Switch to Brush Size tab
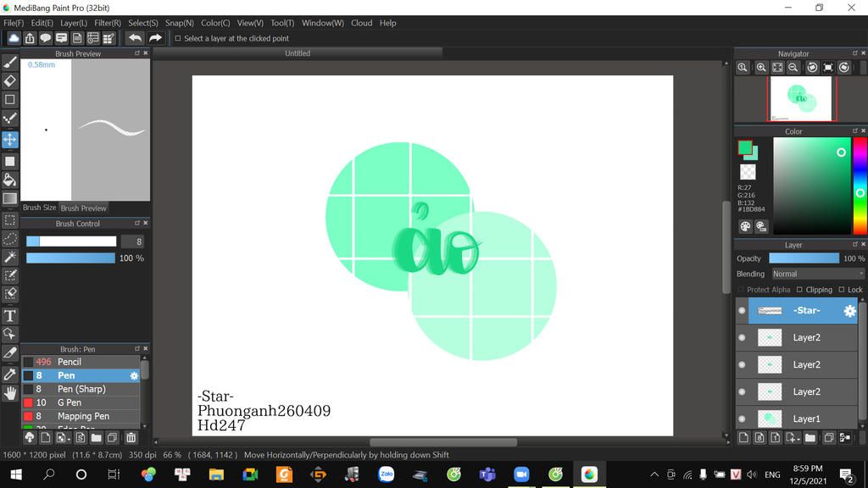 (39, 208)
